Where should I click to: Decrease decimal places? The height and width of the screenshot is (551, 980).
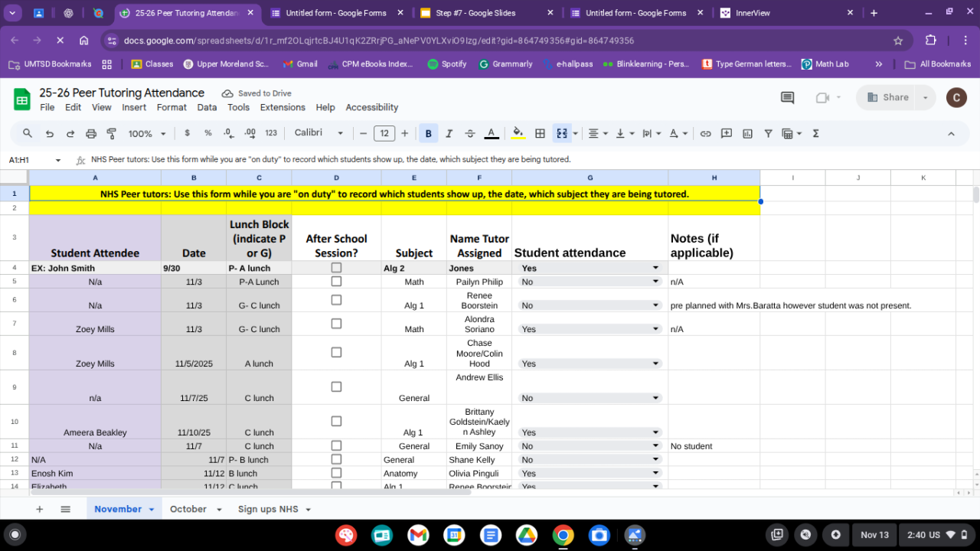(228, 133)
